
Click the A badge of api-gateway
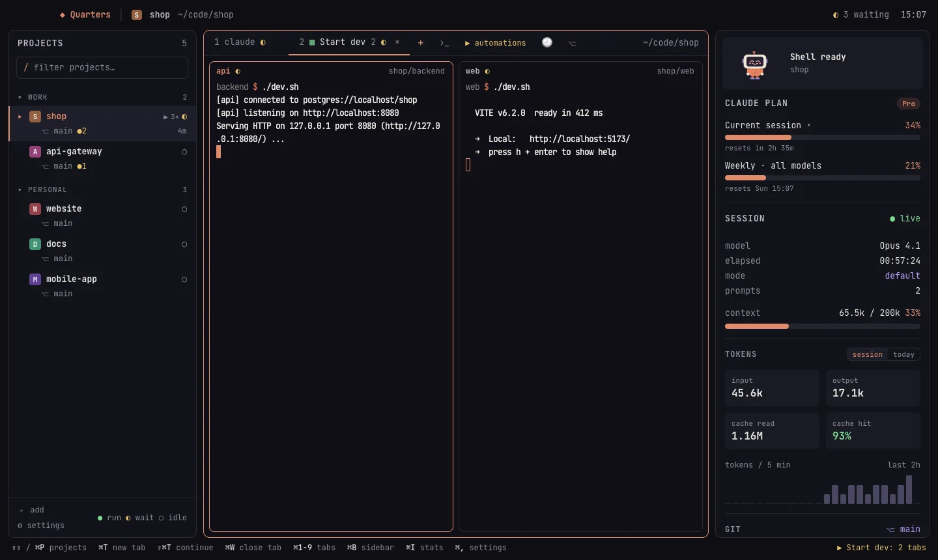pyautogui.click(x=35, y=152)
